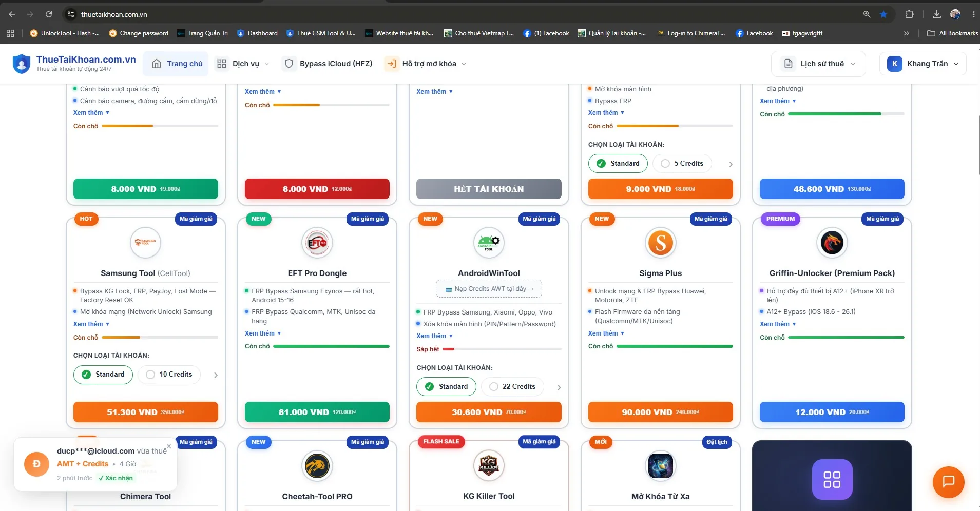Select Standard option above 9.000 VND
Screen dimensions: 980x511
[x=618, y=164]
